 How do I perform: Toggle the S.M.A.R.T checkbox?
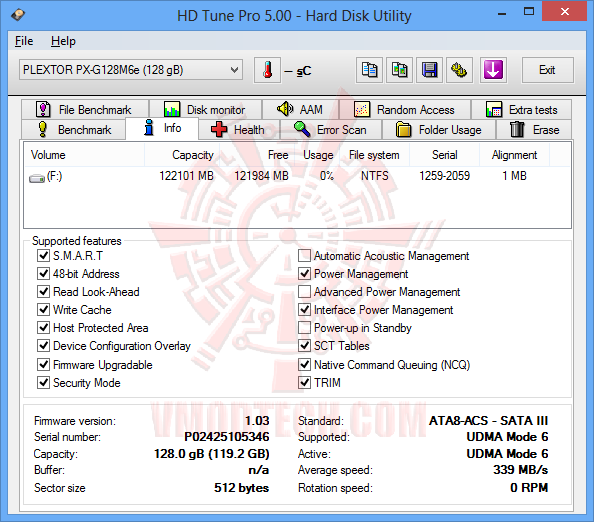pyautogui.click(x=43, y=255)
